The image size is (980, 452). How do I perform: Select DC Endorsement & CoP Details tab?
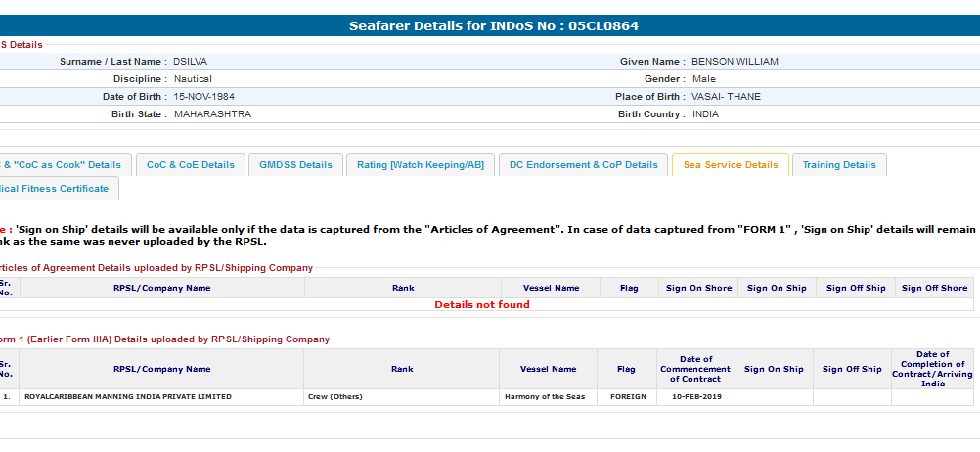[584, 165]
